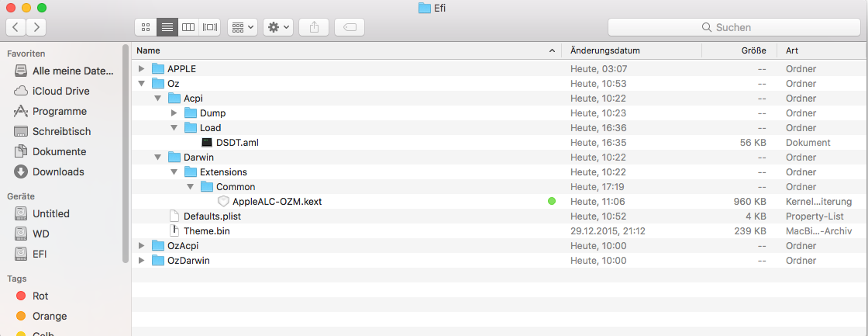Open the gear action menu

[x=278, y=26]
